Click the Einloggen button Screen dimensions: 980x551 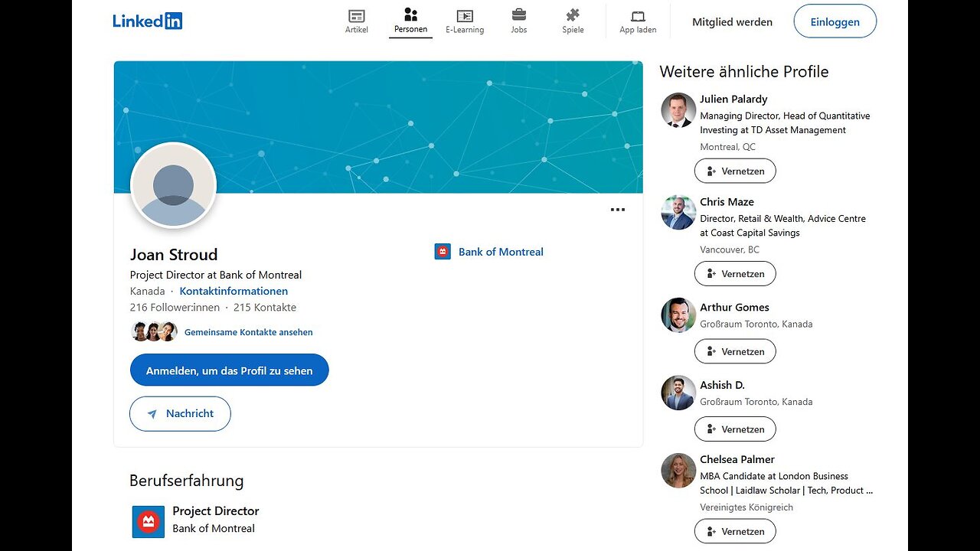click(835, 21)
